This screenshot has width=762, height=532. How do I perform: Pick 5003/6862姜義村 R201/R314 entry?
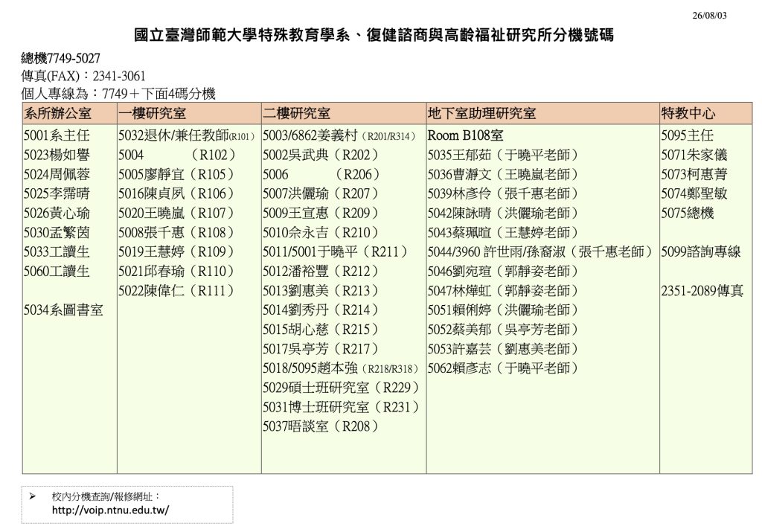tap(339, 135)
